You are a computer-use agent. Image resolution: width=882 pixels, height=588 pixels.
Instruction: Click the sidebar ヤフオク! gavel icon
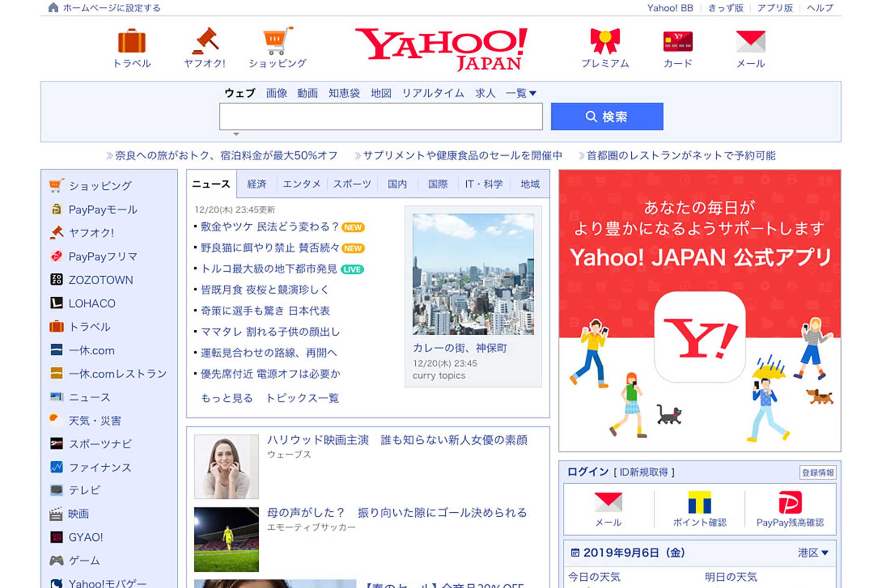pyautogui.click(x=57, y=232)
